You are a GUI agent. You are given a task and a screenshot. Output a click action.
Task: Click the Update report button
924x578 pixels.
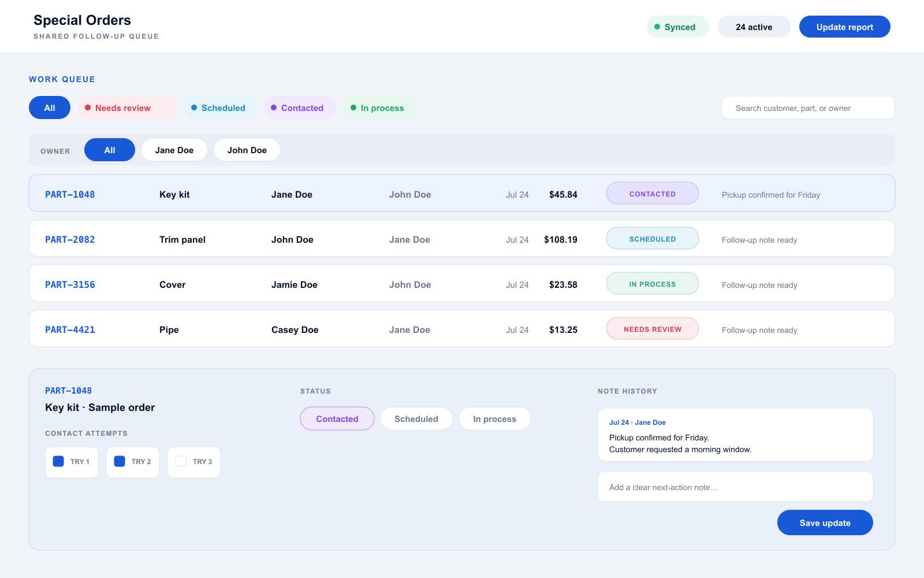point(844,27)
